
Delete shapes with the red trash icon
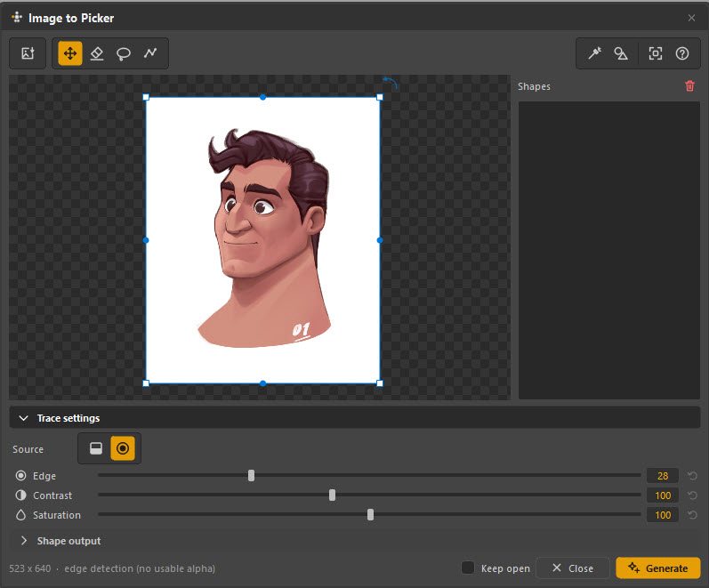pos(689,86)
